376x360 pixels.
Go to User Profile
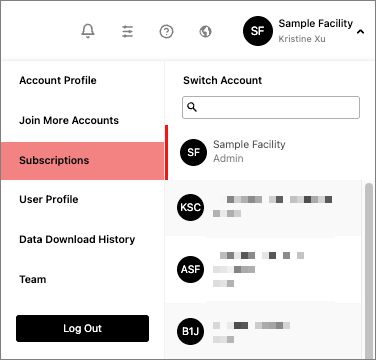pos(49,199)
